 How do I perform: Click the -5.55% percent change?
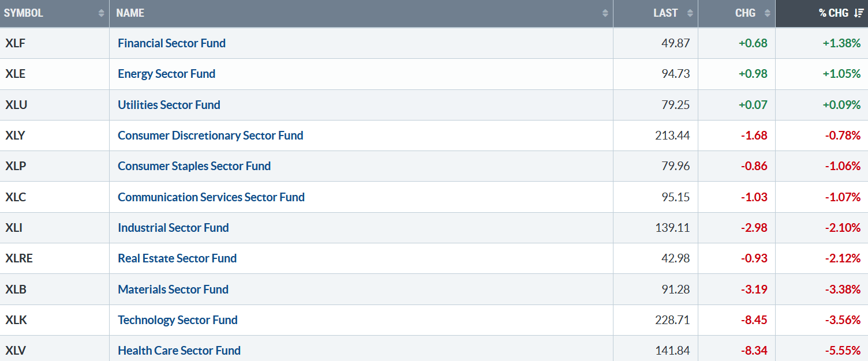tap(843, 351)
